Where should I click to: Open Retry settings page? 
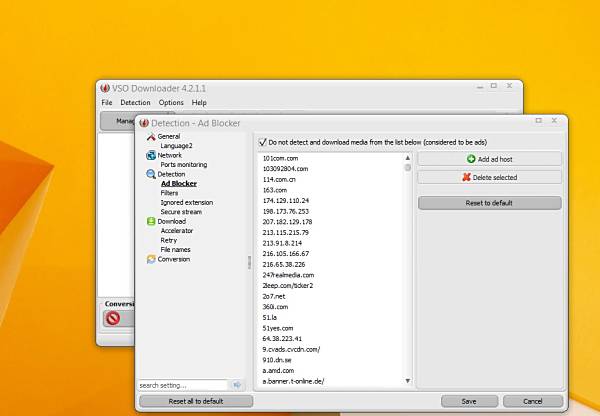pyautogui.click(x=169, y=240)
